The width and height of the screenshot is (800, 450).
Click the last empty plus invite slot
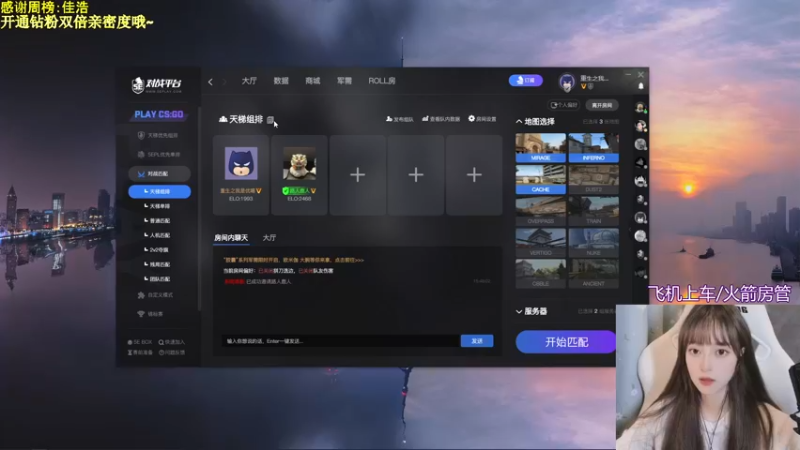pos(474,175)
